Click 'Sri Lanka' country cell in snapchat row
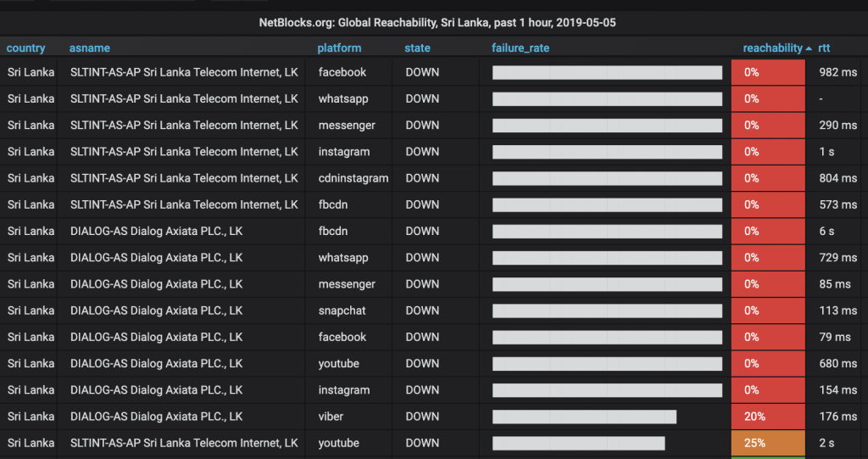Screen dimensions: 868x459 tap(31, 311)
